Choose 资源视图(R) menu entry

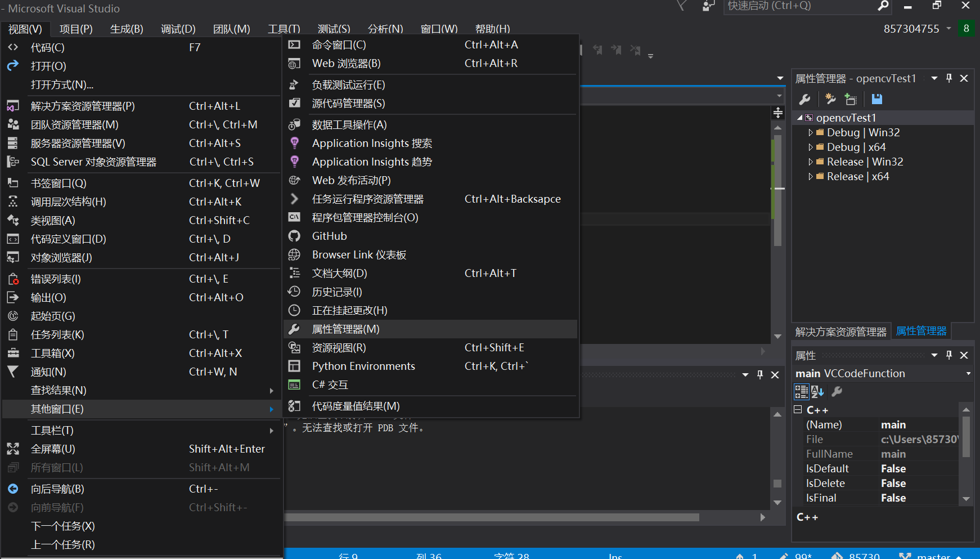pos(431,347)
